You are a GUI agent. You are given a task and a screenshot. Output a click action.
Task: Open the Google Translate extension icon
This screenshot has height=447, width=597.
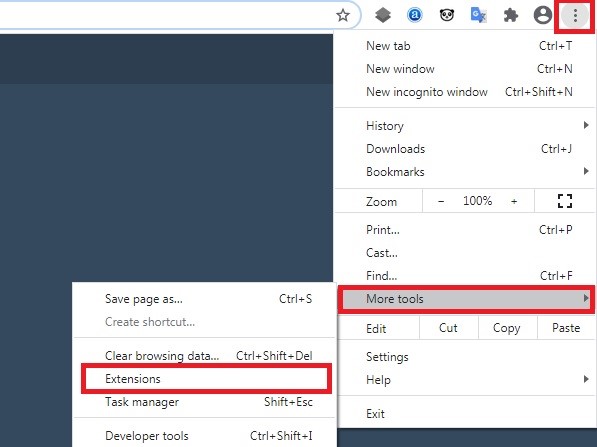(x=479, y=15)
